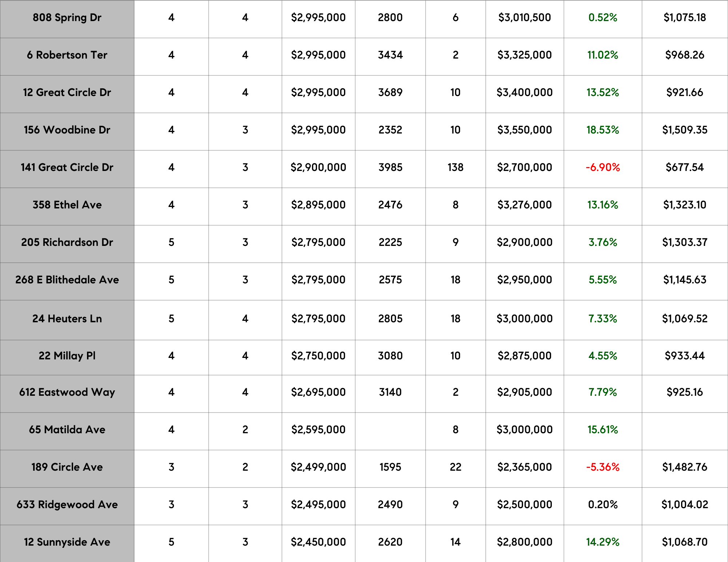
Task: Select the 22 Millay Pl address cell
Action: [67, 356]
